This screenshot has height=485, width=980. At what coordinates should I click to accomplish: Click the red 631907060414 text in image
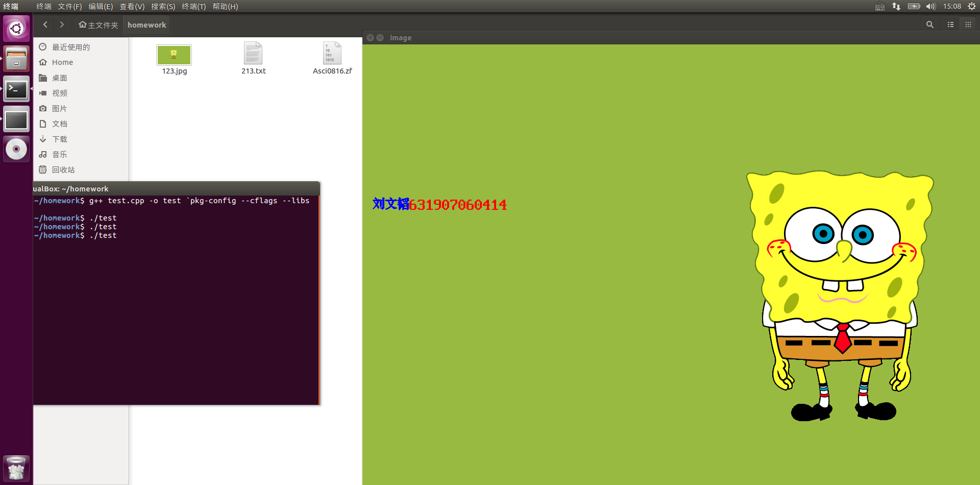coord(458,205)
